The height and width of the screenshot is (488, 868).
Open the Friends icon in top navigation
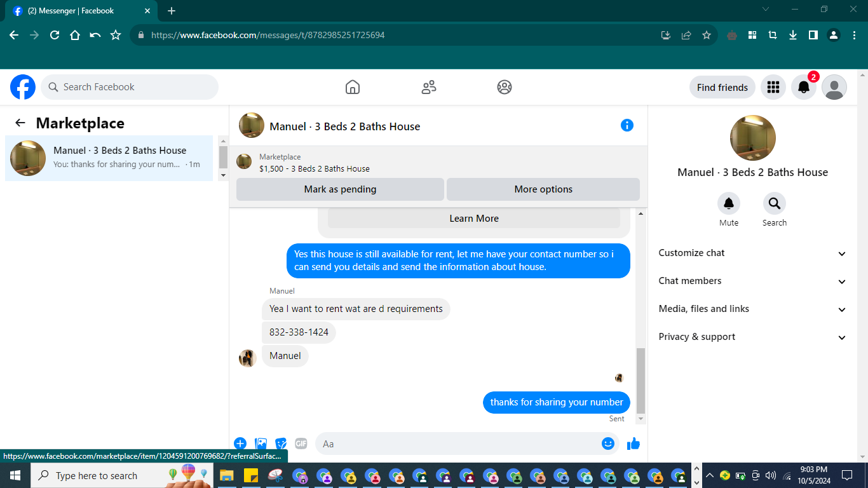click(429, 87)
